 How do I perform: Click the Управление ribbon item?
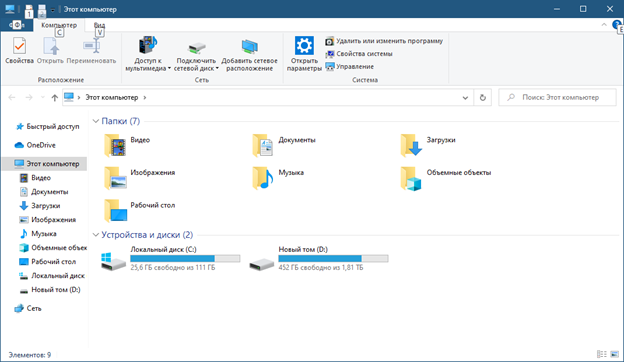(x=349, y=66)
